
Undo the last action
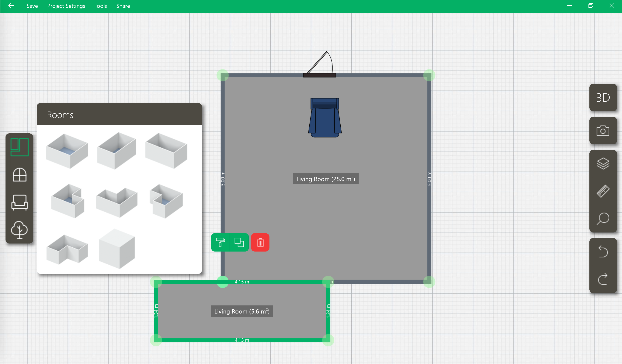point(603,252)
